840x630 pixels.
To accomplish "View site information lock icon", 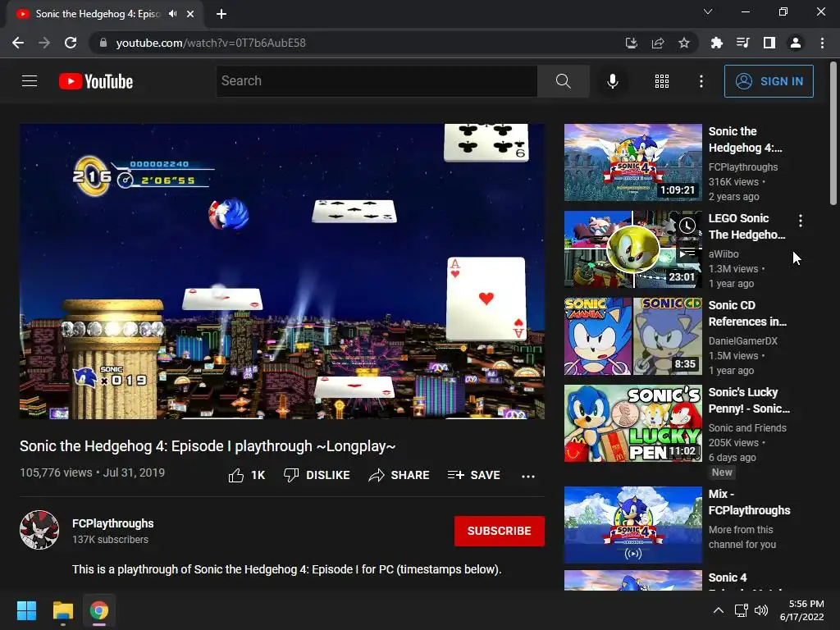I will click(x=103, y=43).
